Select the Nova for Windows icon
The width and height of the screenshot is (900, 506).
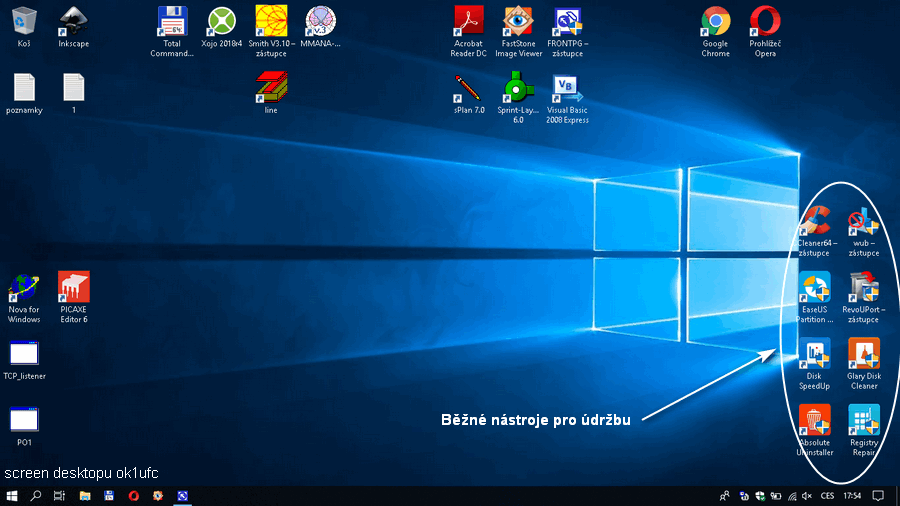24,288
